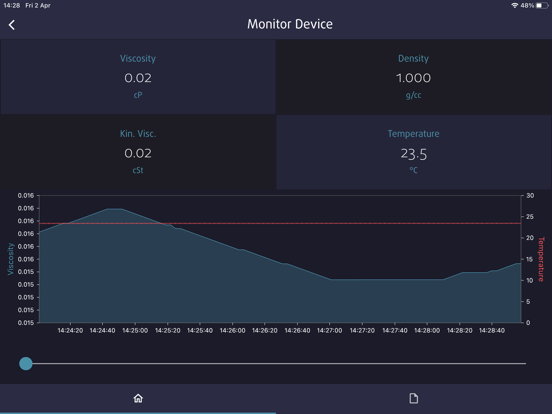Click the 14:28:40 time axis label
Screen dimensions: 552x414
[x=492, y=331]
